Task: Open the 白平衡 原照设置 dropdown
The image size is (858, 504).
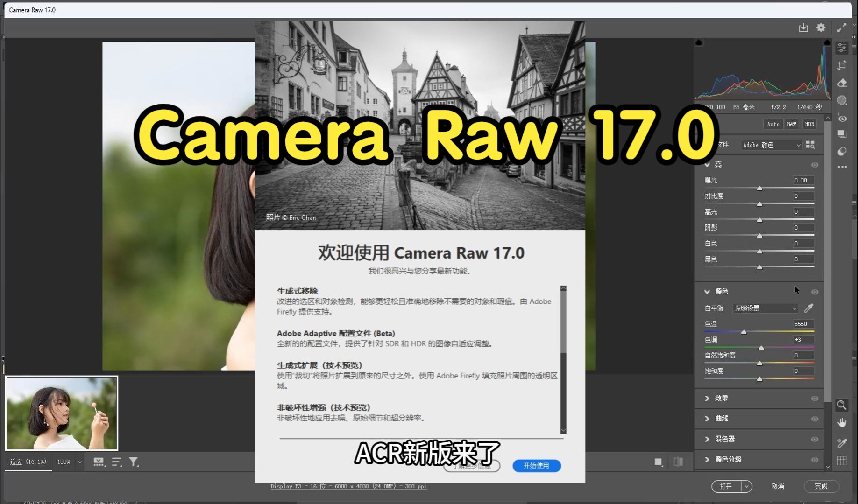Action: pos(765,308)
